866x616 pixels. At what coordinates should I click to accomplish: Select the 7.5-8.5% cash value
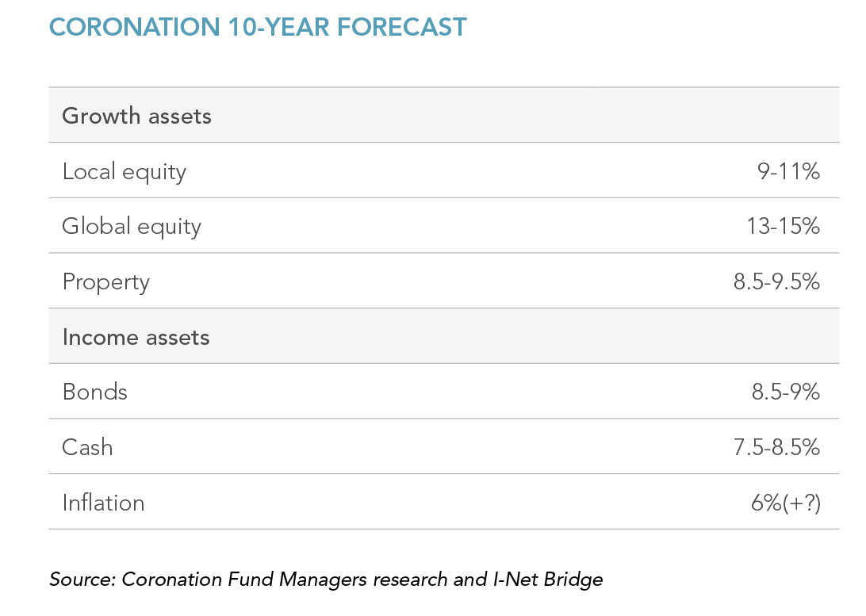[776, 447]
